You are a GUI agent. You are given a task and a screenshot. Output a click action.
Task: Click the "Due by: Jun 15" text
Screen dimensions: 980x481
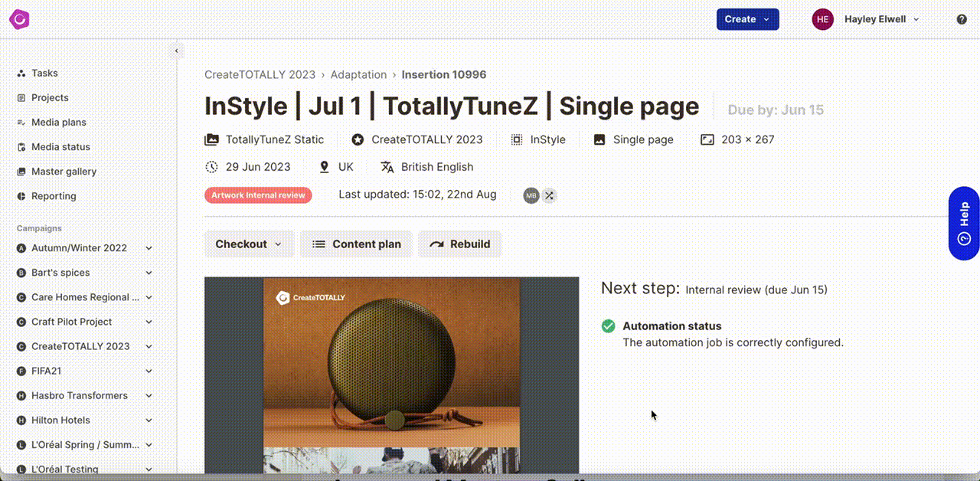click(x=776, y=110)
